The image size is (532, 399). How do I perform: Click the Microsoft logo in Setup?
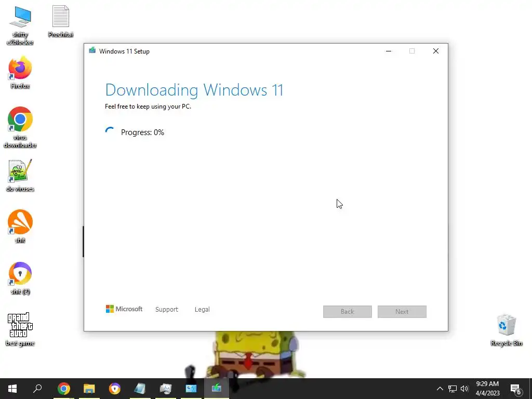[x=124, y=309]
